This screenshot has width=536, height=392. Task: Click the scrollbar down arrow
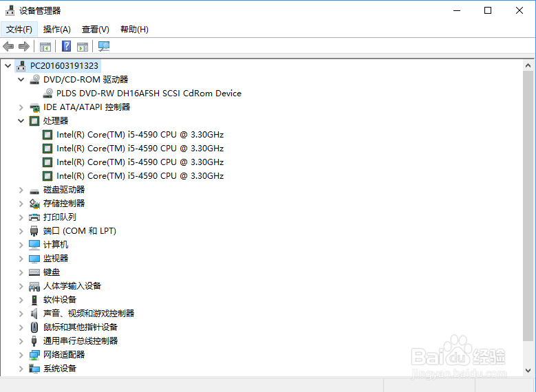click(x=528, y=371)
